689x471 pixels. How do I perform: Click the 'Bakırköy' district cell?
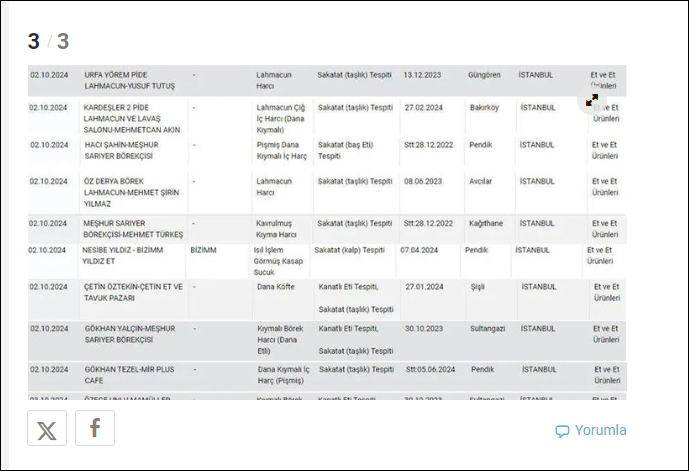click(x=484, y=108)
